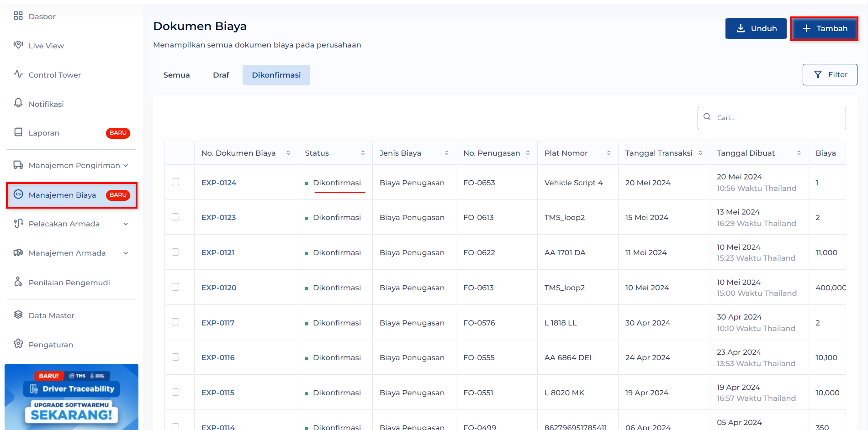Image resolution: width=868 pixels, height=430 pixels.
Task: Select the checkbox for EXP-0121
Action: click(x=175, y=252)
